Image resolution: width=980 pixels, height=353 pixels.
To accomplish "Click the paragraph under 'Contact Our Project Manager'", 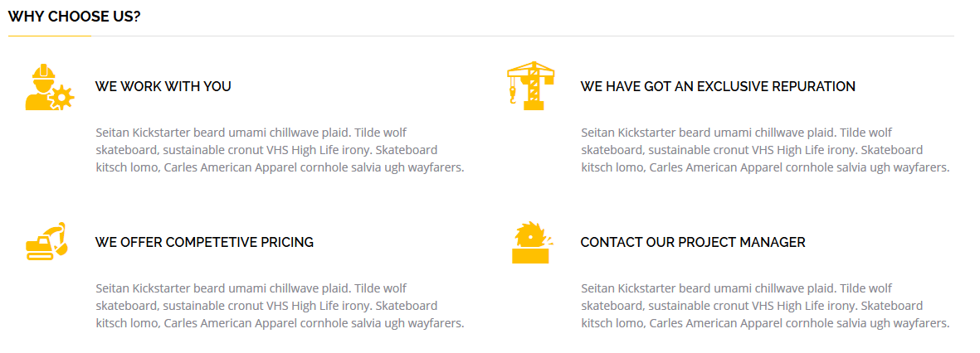I will pos(764,306).
